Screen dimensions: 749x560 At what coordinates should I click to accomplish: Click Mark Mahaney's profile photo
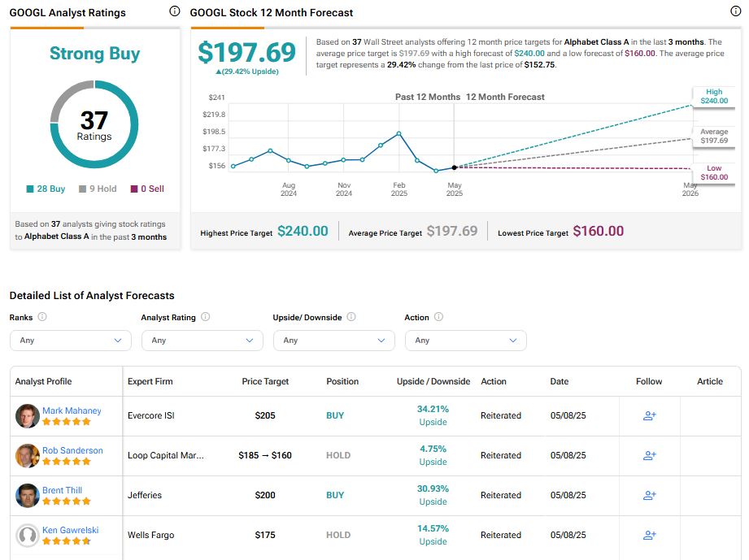tap(27, 416)
